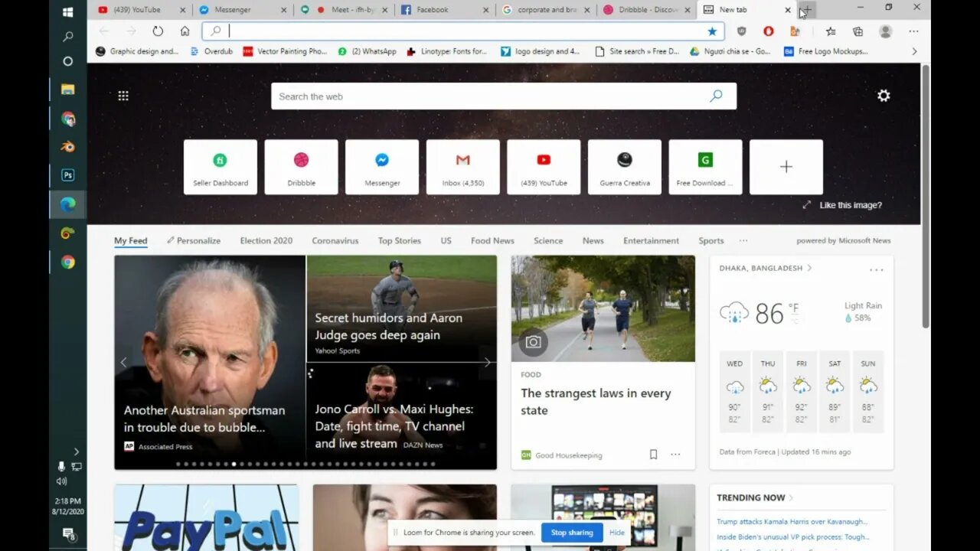Open new tab plus button
980x551 pixels.
[x=807, y=10]
